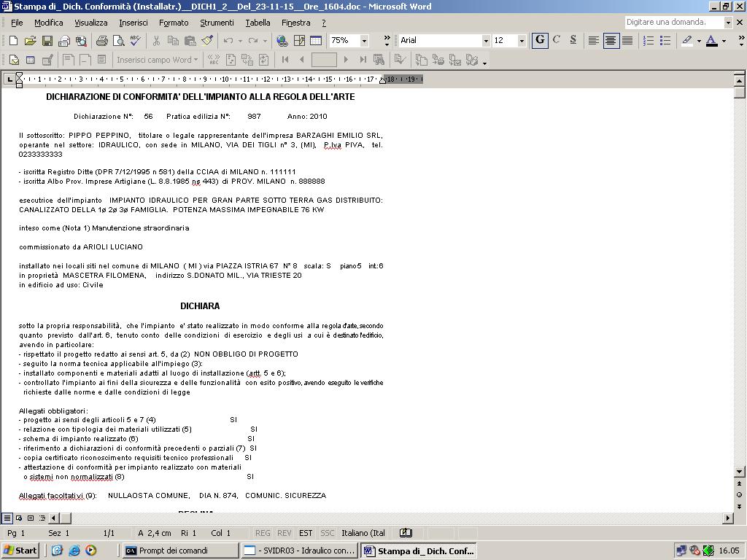Image resolution: width=747 pixels, height=560 pixels.
Task: Open the Tabella menu
Action: pos(258,23)
